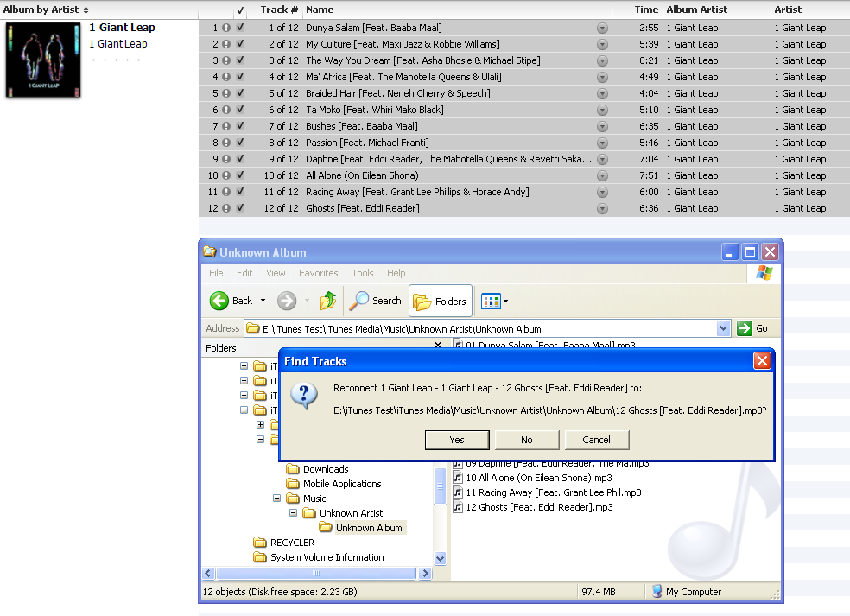Viewport: 850px width, 616px height.
Task: Click arrow icon beside Bushes track
Action: point(602,126)
